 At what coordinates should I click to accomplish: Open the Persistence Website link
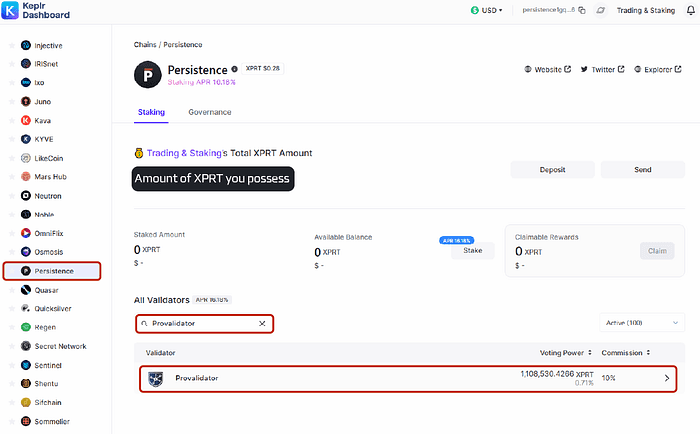(547, 69)
